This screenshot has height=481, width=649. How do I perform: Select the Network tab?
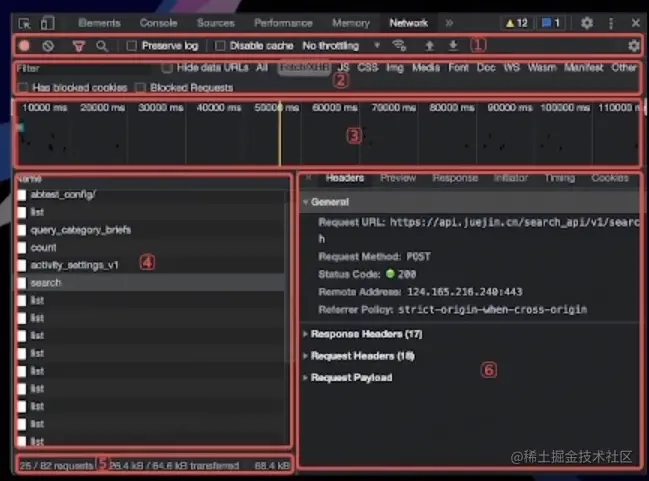click(x=409, y=23)
